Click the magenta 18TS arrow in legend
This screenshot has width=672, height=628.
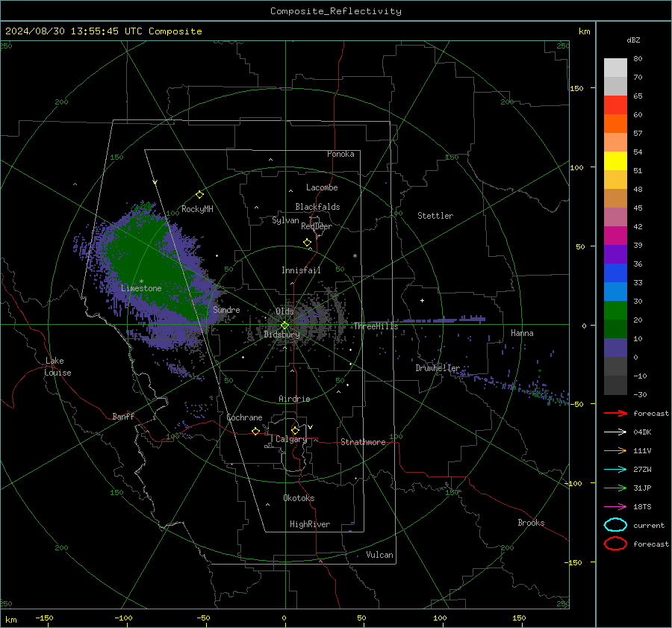[x=615, y=507]
